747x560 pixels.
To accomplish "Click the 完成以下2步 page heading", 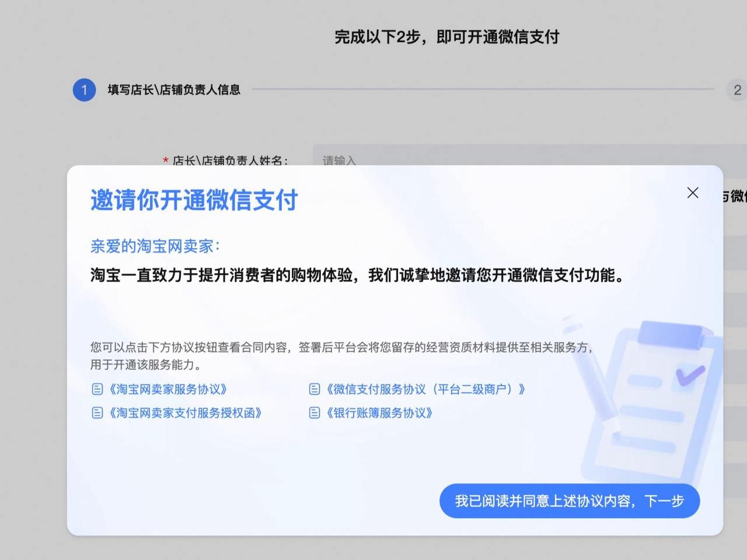I will click(446, 37).
